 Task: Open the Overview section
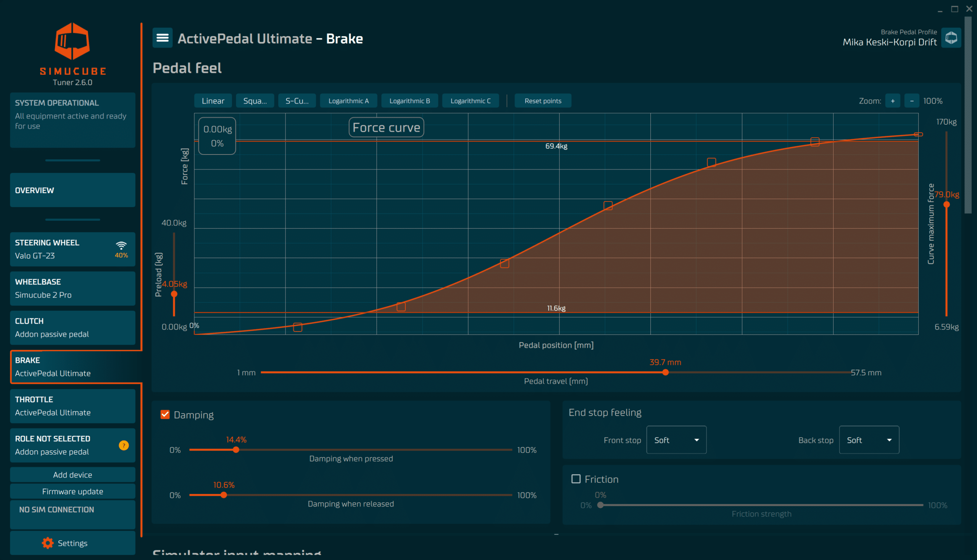73,190
